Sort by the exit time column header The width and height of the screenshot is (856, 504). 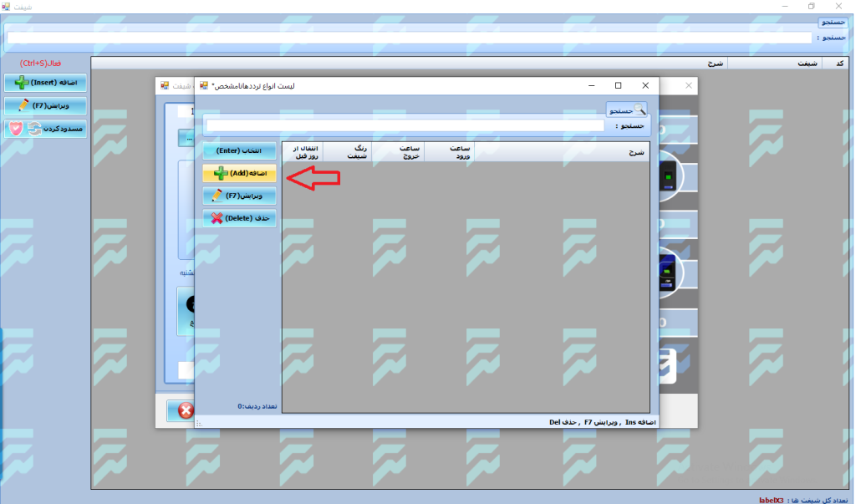[398, 151]
